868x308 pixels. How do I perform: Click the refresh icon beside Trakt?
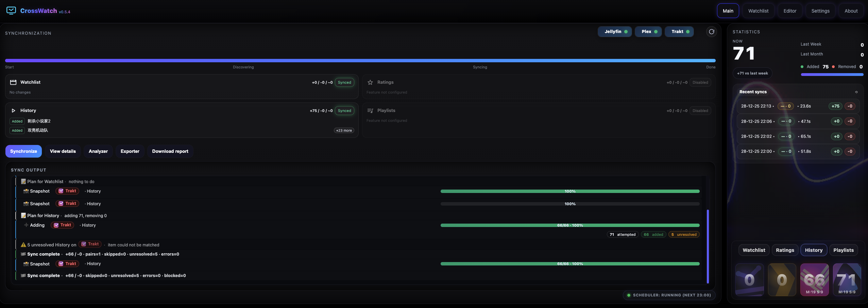click(x=712, y=32)
